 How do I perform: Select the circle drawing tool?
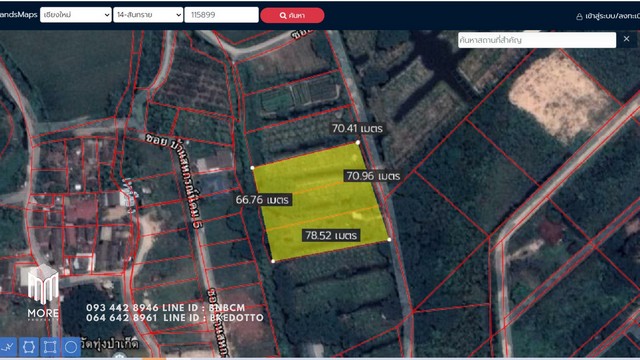(71, 347)
